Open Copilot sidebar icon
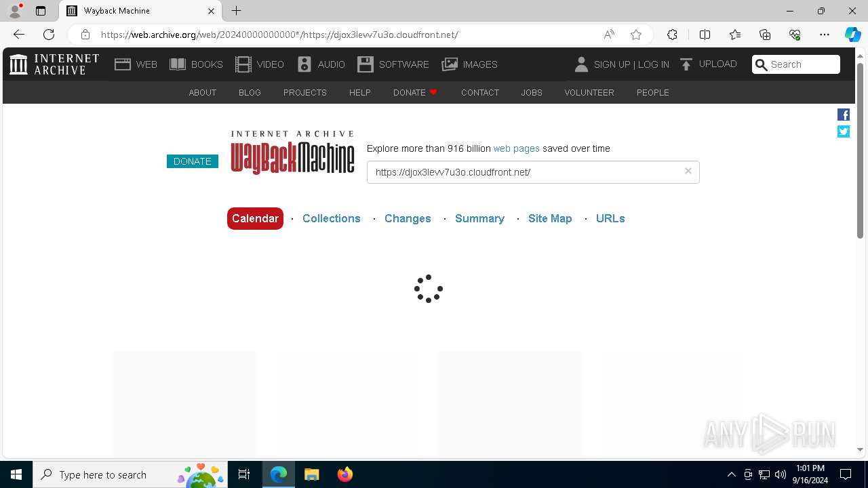This screenshot has height=488, width=868. coord(852,35)
